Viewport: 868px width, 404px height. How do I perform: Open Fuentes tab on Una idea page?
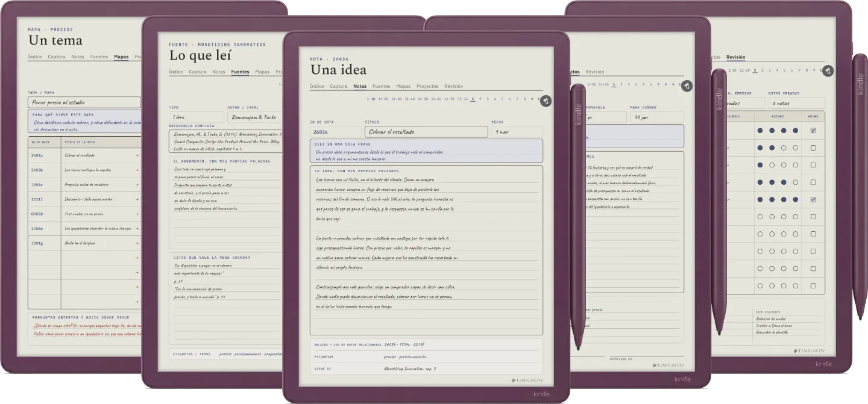click(381, 86)
